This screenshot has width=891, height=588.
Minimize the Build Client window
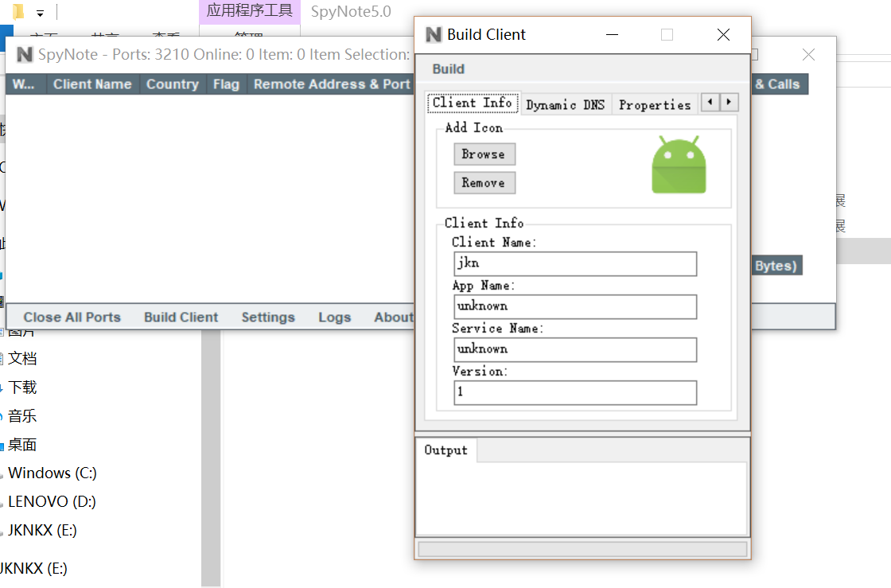[x=612, y=35]
